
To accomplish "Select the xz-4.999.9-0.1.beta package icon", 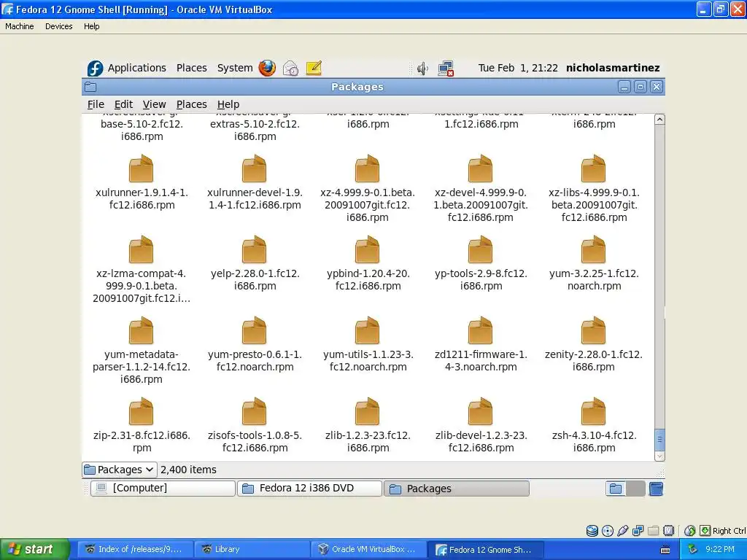I will 368,168.
